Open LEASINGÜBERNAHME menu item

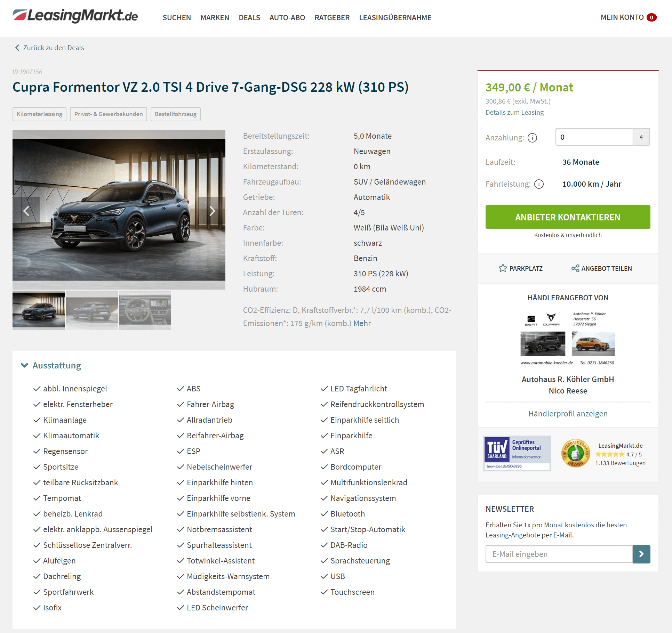click(x=395, y=17)
